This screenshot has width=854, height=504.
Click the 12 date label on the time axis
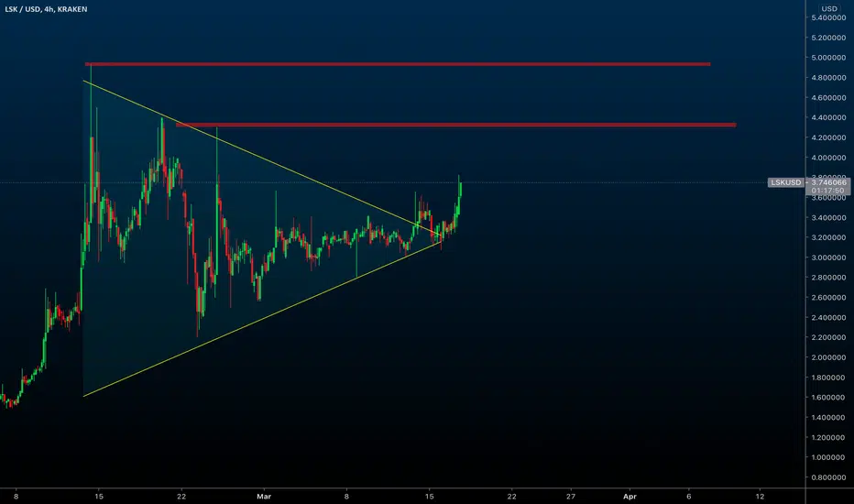[760, 497]
